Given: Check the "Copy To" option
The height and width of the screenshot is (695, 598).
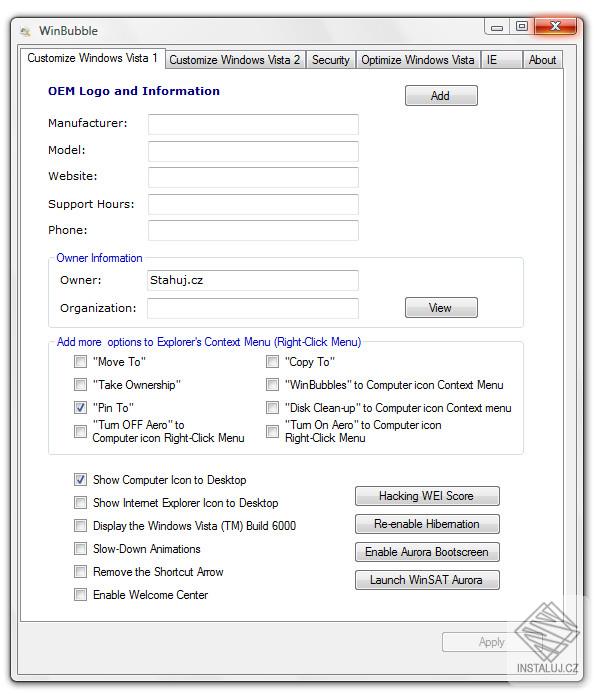Looking at the screenshot, I should point(272,362).
